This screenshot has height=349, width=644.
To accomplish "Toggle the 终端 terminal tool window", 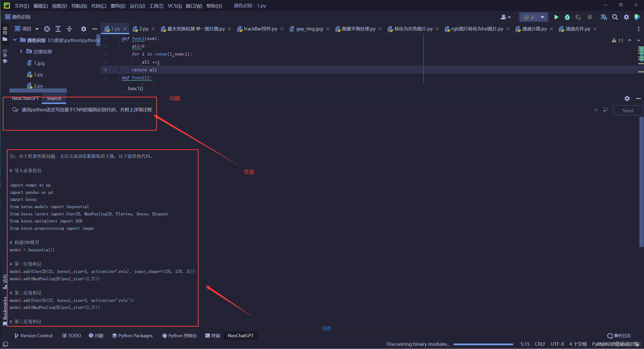I will (x=213, y=335).
